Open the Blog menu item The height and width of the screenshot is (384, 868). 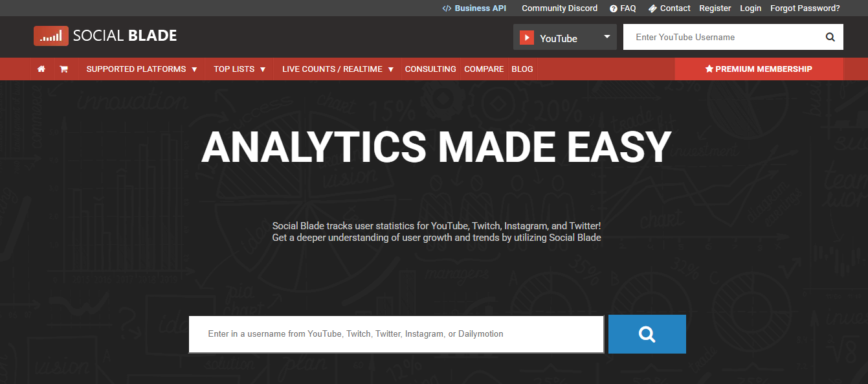[522, 69]
